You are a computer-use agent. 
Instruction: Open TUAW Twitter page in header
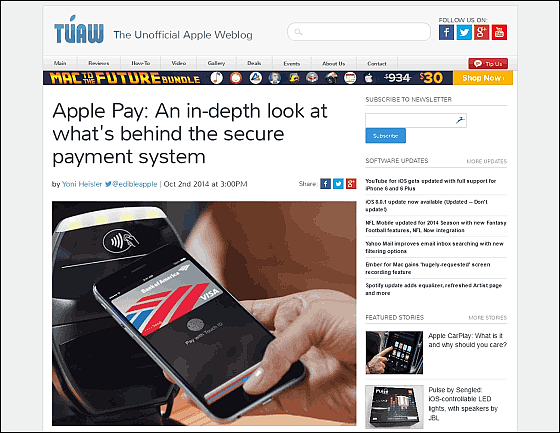point(464,33)
